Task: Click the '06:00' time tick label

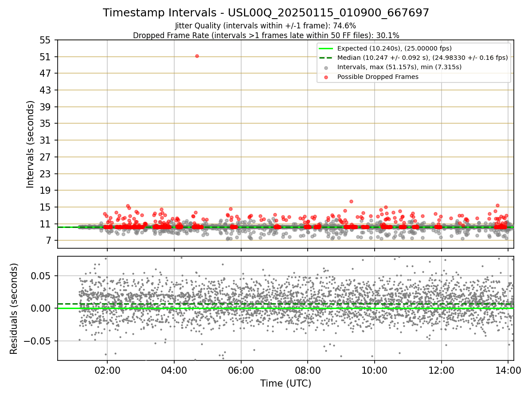Action: click(241, 370)
